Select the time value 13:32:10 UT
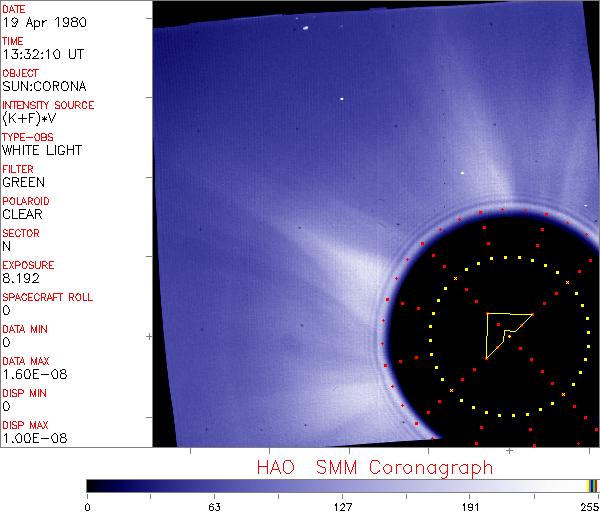This screenshot has width=600, height=512. 42,54
